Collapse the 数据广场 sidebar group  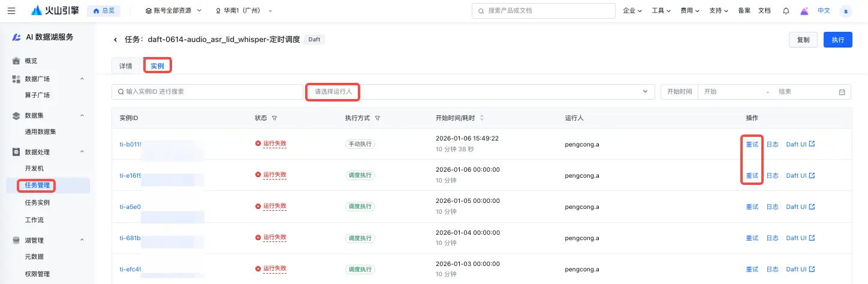click(x=82, y=79)
